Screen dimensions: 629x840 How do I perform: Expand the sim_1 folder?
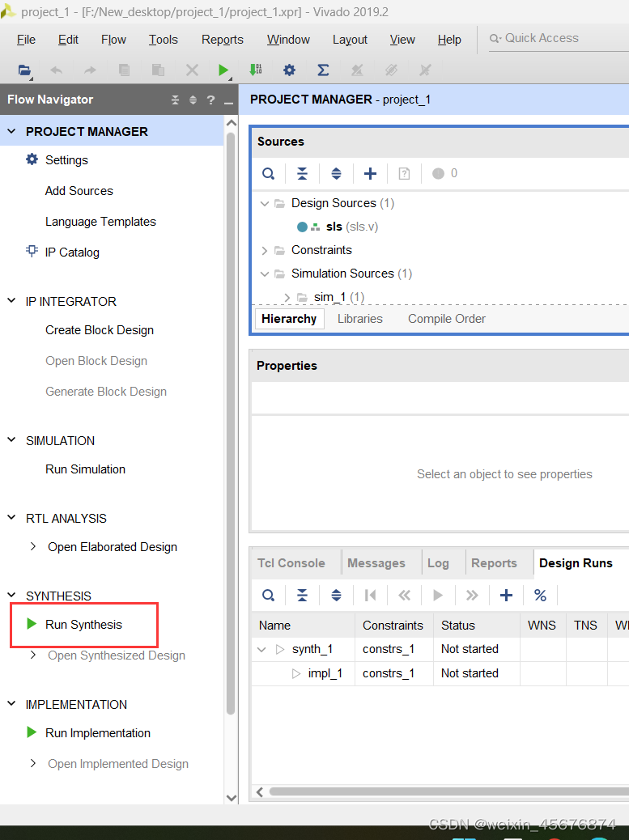(x=287, y=297)
